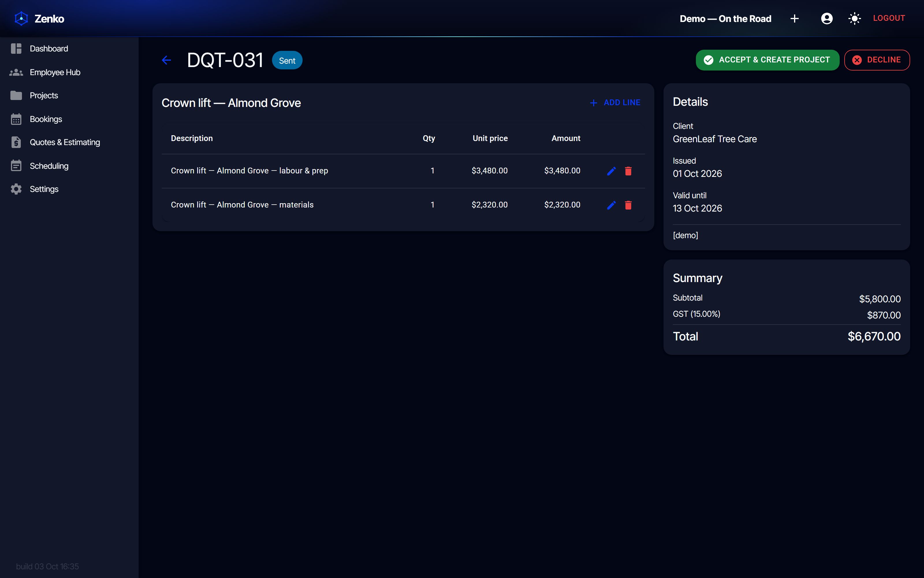Click the $2,320.00 amount cell
The image size is (924, 578).
coord(562,205)
